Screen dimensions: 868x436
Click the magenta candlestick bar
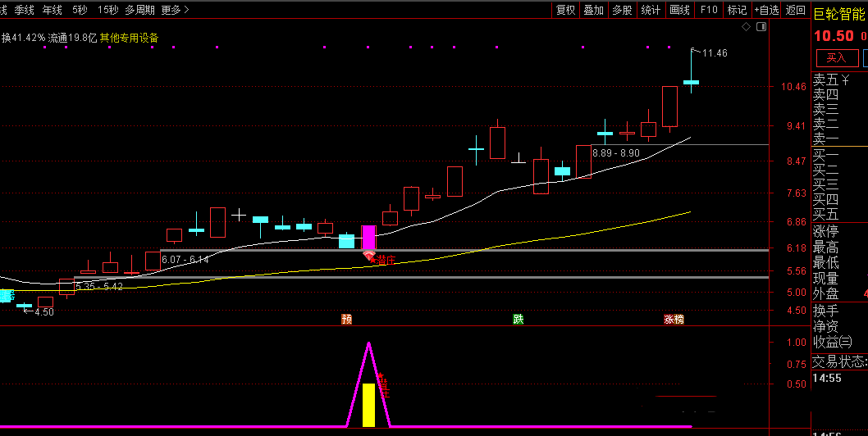point(368,237)
